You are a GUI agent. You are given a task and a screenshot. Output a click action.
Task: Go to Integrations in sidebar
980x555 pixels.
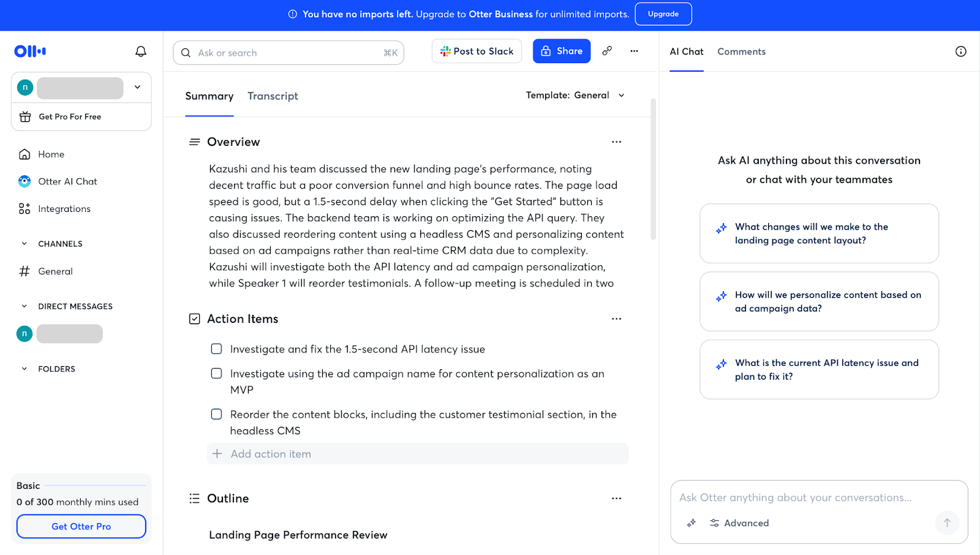click(x=64, y=209)
